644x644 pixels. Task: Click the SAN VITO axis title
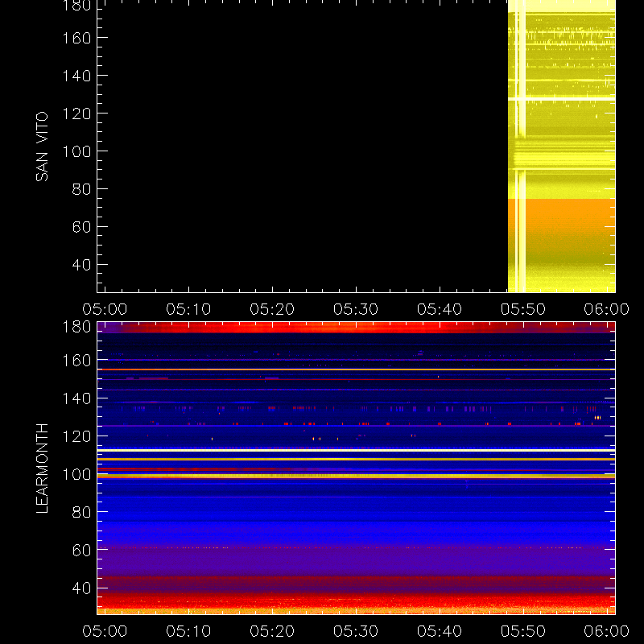click(x=42, y=147)
